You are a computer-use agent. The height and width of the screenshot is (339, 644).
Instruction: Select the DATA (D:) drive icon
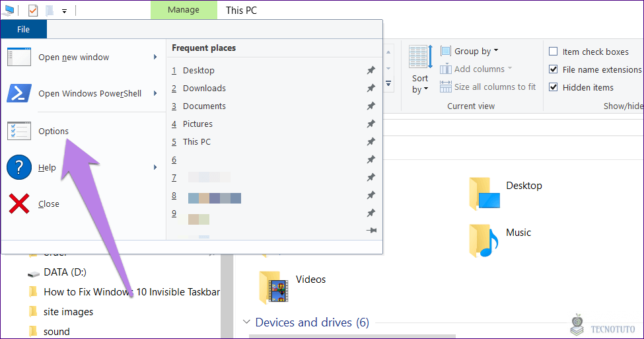(33, 274)
